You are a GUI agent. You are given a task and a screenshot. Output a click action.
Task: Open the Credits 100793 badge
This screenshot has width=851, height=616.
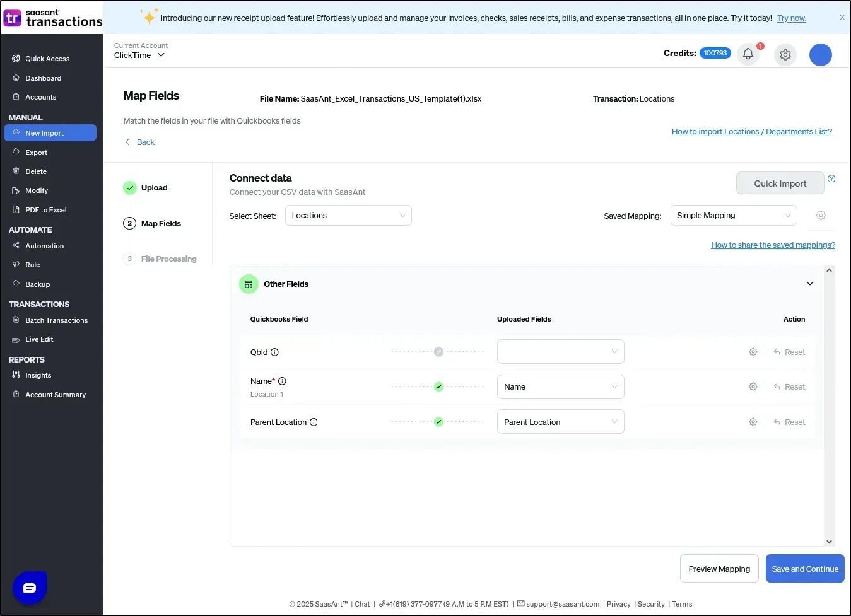[x=715, y=54]
